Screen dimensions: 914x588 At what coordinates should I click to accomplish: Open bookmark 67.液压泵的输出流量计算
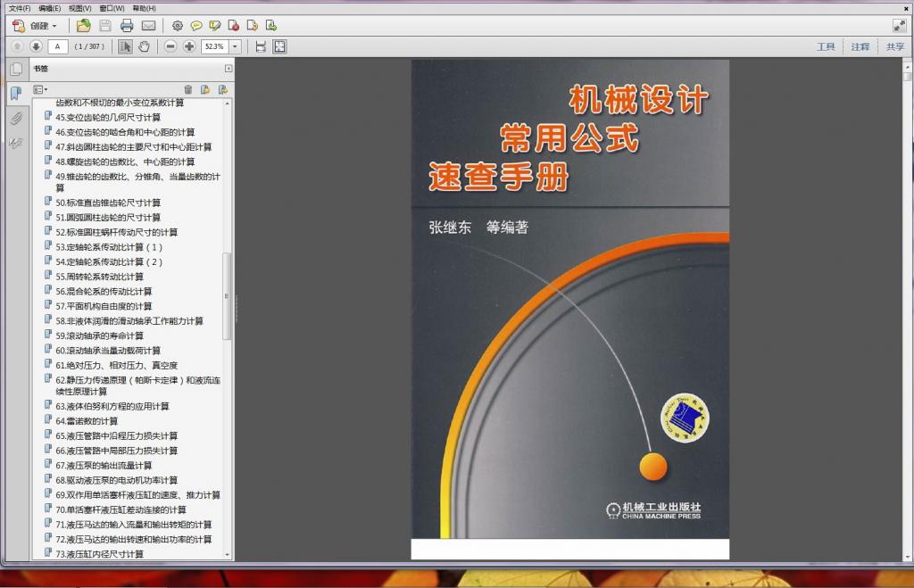104,465
